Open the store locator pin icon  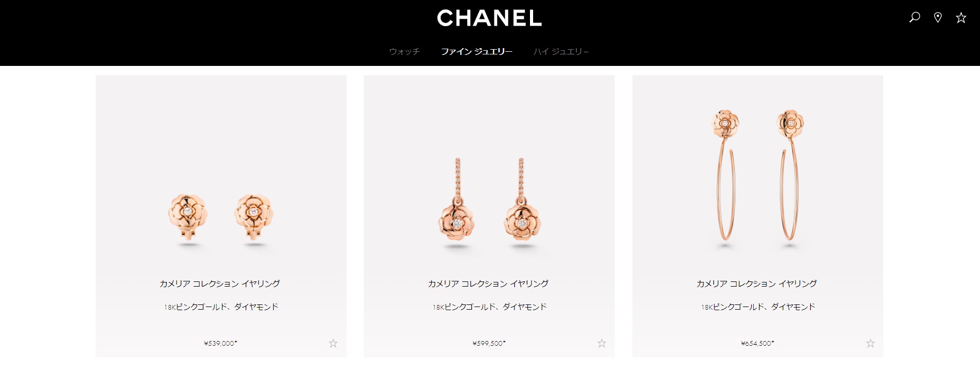[x=938, y=18]
